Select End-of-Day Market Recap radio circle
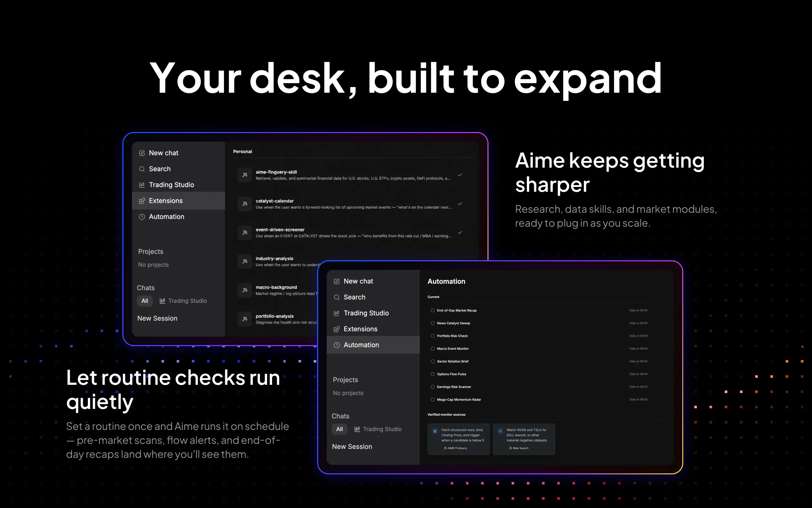This screenshot has width=812, height=508. pos(433,311)
